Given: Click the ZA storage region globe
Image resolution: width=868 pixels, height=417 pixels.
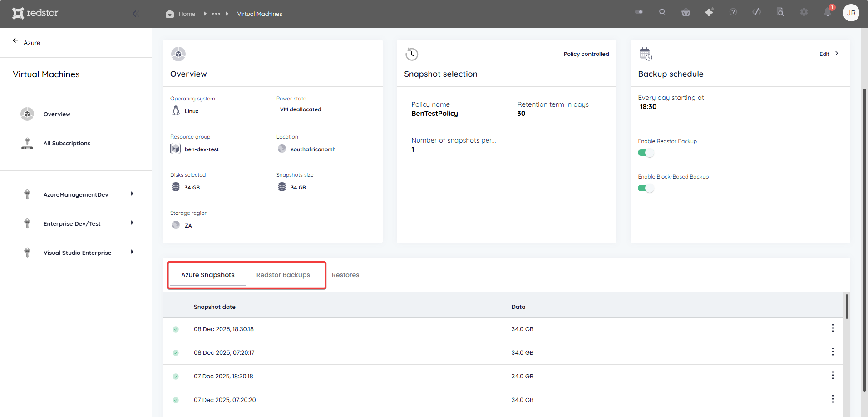Looking at the screenshot, I should [x=176, y=225].
